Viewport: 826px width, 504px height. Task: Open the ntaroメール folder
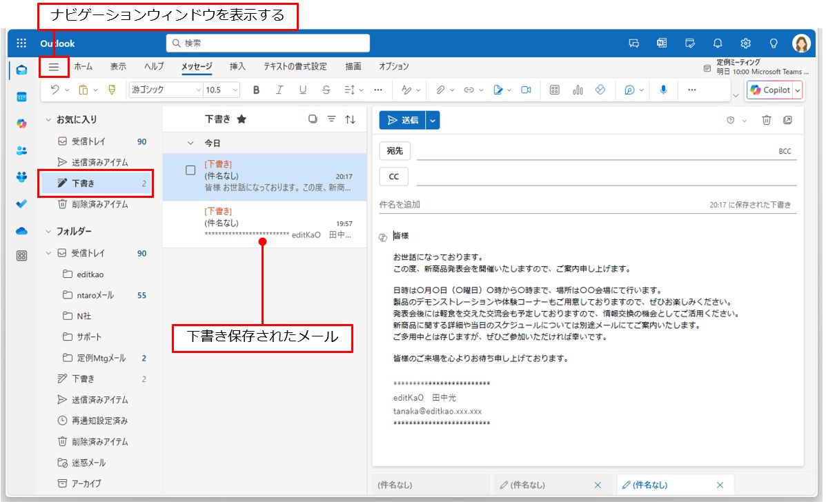(x=95, y=295)
